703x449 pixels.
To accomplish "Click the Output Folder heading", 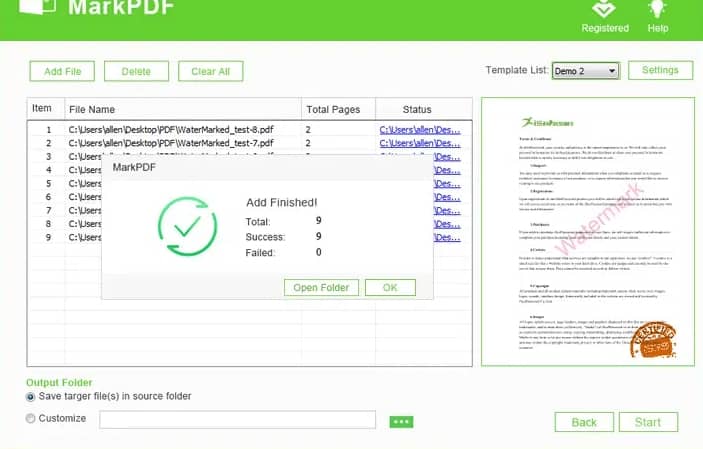I will click(59, 383).
